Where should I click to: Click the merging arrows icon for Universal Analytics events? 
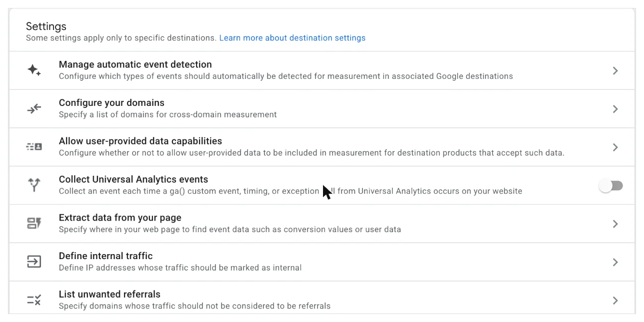point(34,185)
